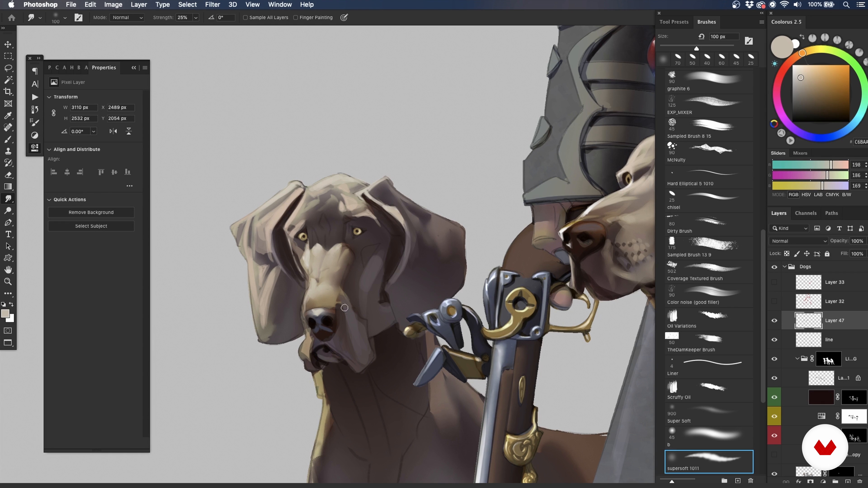Select the Pen tool
This screenshot has width=868, height=488.
pos(8,222)
